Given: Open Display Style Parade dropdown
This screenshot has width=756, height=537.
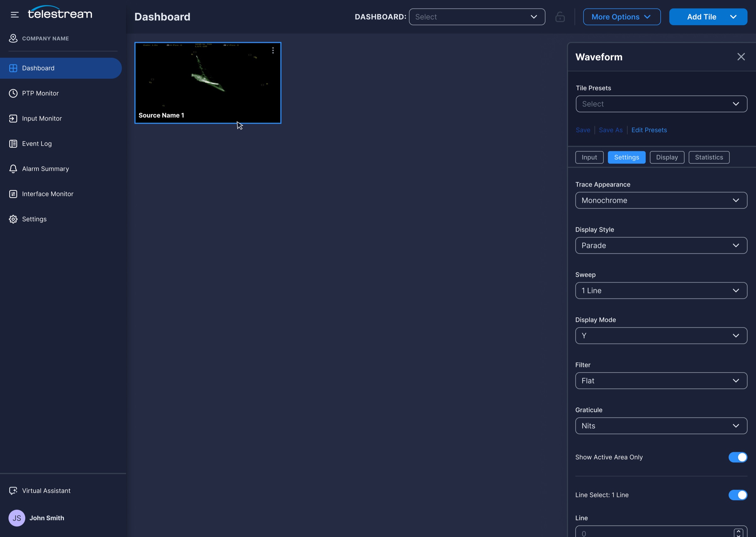Looking at the screenshot, I should coord(661,245).
